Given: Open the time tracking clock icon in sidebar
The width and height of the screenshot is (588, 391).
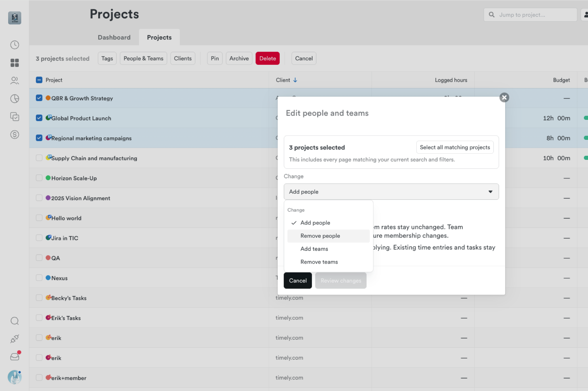Looking at the screenshot, I should point(15,45).
